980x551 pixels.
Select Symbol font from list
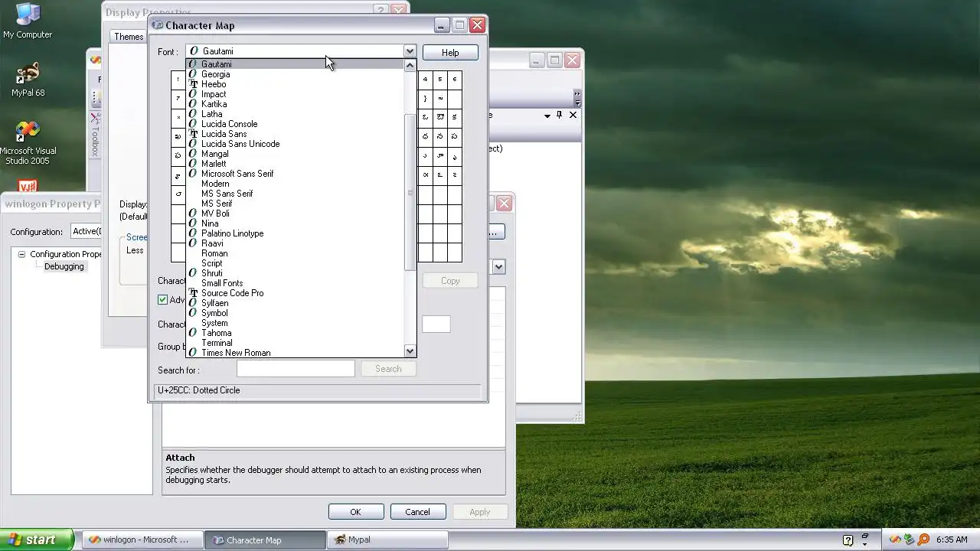[x=295, y=313]
